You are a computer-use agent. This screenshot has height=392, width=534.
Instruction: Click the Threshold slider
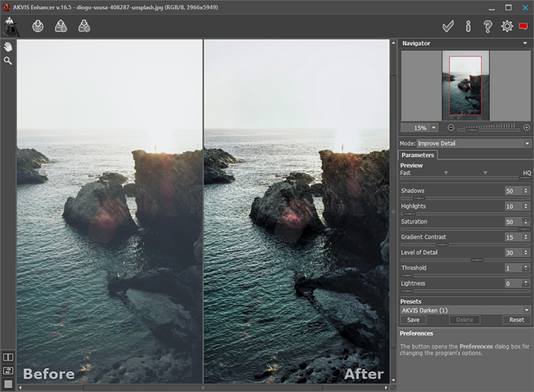click(x=465, y=275)
